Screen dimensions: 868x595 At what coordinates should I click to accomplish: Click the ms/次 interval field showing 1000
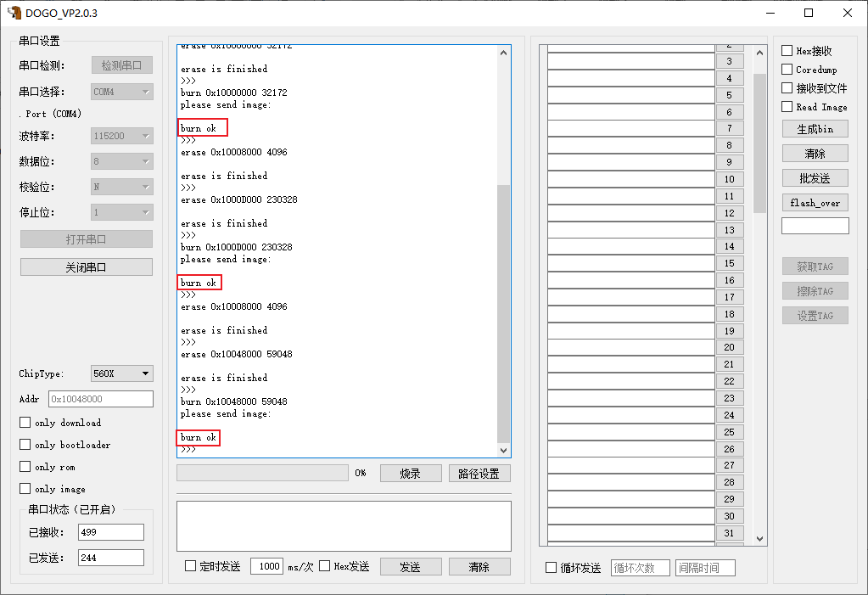click(266, 566)
